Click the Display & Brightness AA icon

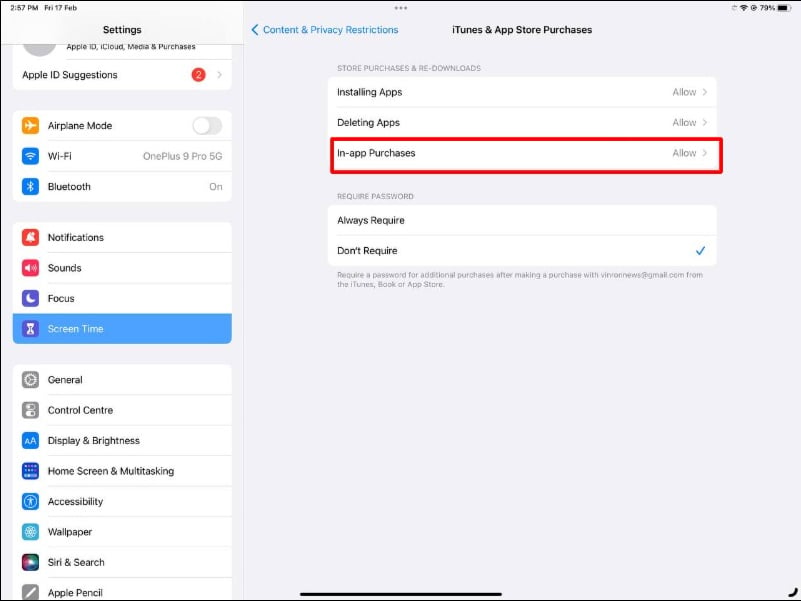point(30,441)
